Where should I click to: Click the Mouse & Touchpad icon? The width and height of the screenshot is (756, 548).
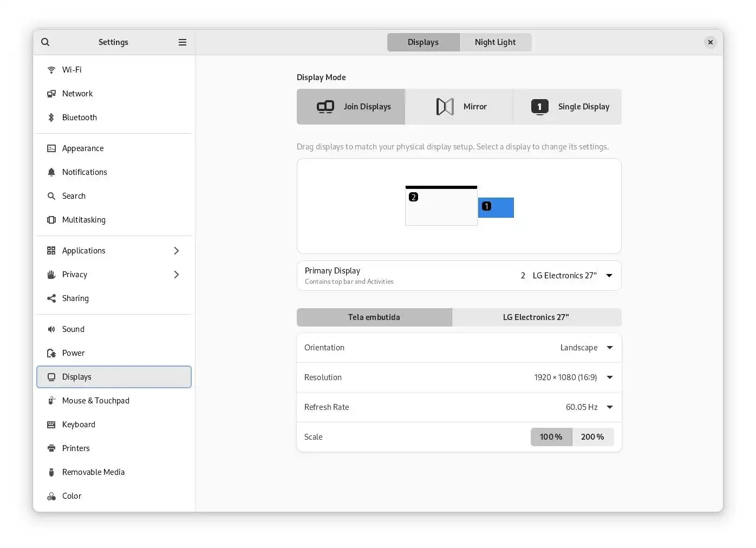point(51,401)
